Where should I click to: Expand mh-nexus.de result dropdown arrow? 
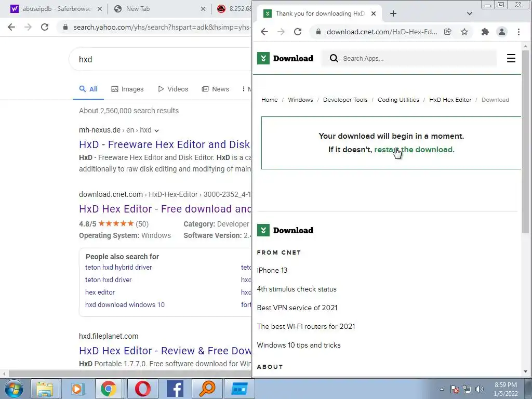(x=156, y=130)
